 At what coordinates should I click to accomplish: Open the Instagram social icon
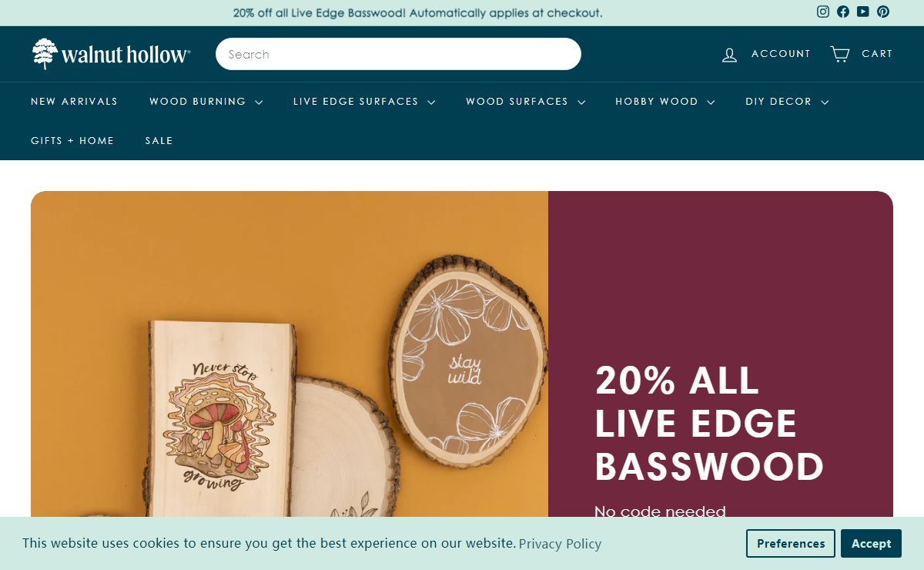click(x=823, y=12)
